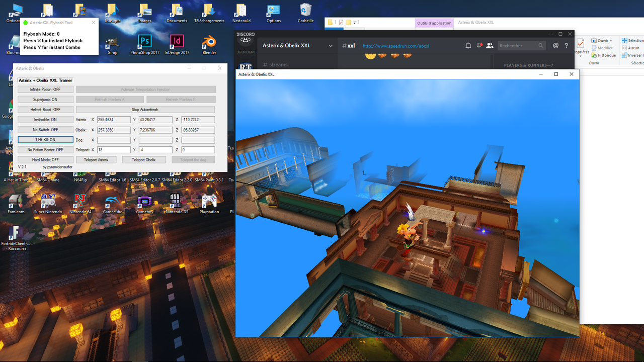The width and height of the screenshot is (644, 362).
Task: Toggle Helmet Boost cheat
Action: [x=45, y=110]
